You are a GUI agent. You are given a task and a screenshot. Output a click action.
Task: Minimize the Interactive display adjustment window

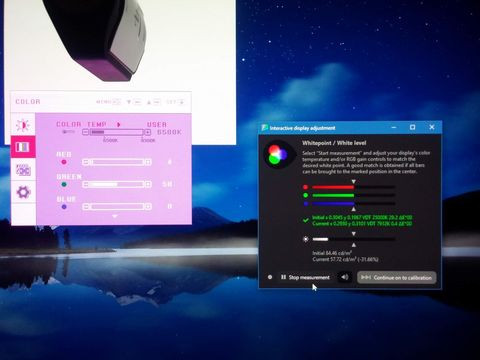394,127
